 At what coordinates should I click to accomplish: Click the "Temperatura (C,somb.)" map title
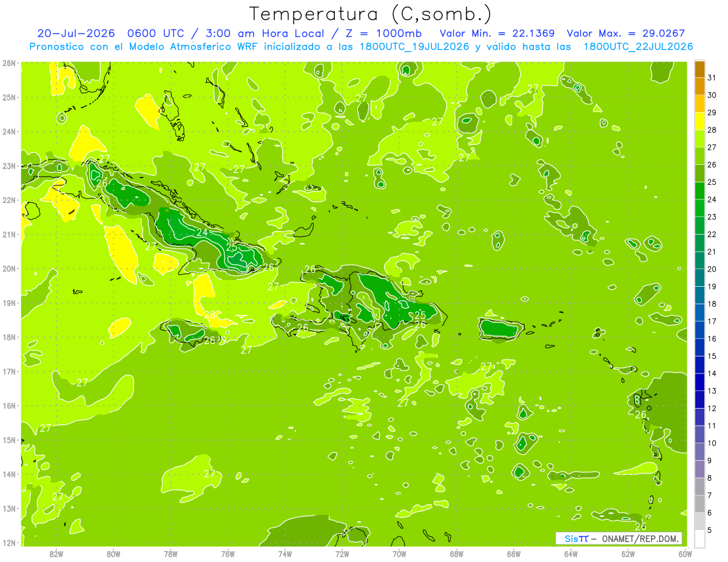pyautogui.click(x=370, y=15)
